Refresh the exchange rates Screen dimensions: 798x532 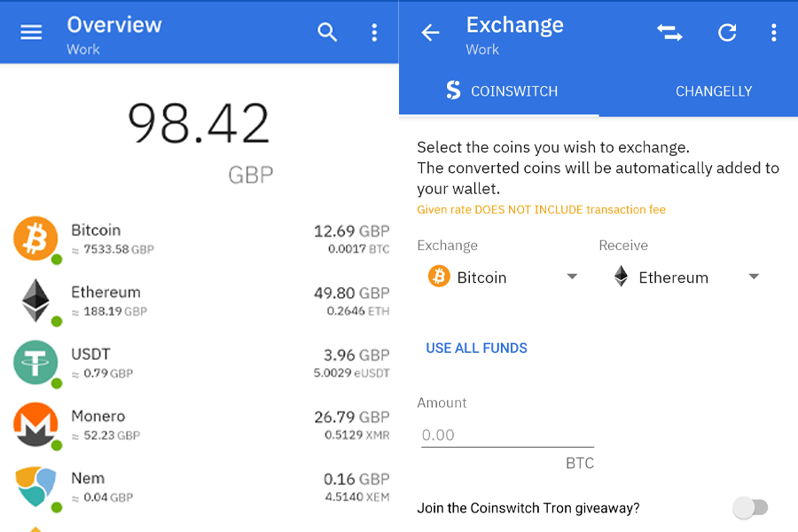[x=727, y=32]
